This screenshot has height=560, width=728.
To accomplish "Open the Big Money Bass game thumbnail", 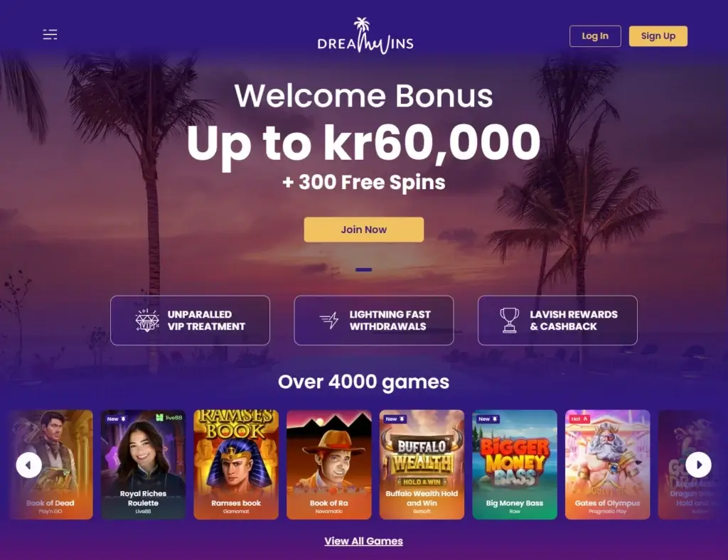I will pyautogui.click(x=515, y=465).
